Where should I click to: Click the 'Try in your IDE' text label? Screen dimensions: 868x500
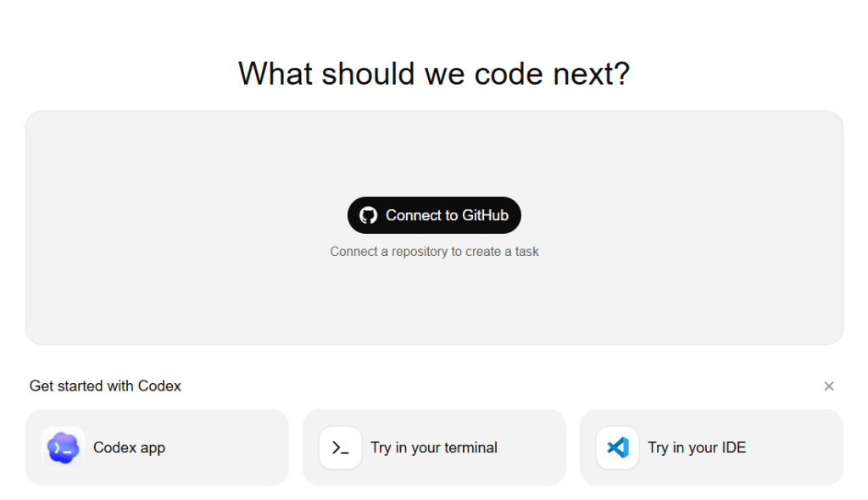click(x=697, y=447)
